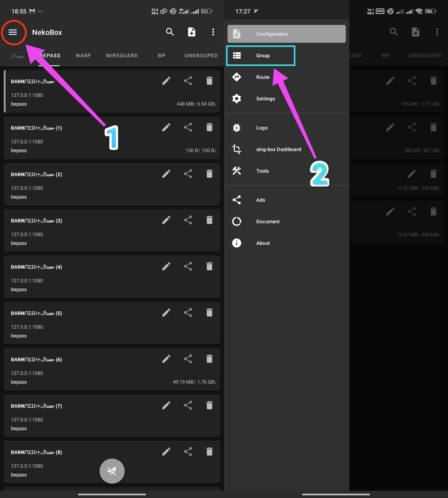The width and height of the screenshot is (448, 498).
Task: Open Route from the side drawer
Action: tap(262, 77)
